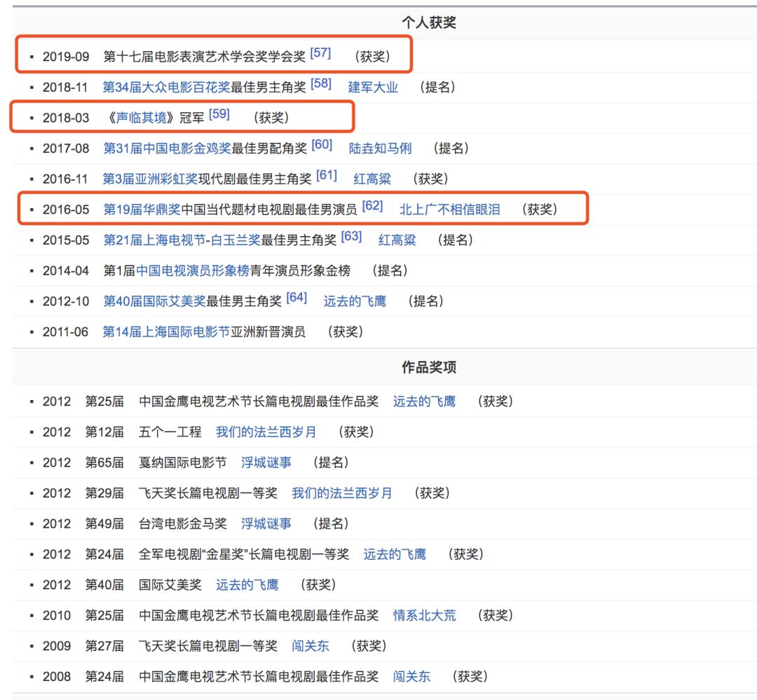Select the 作品奖项 section heading

click(429, 367)
